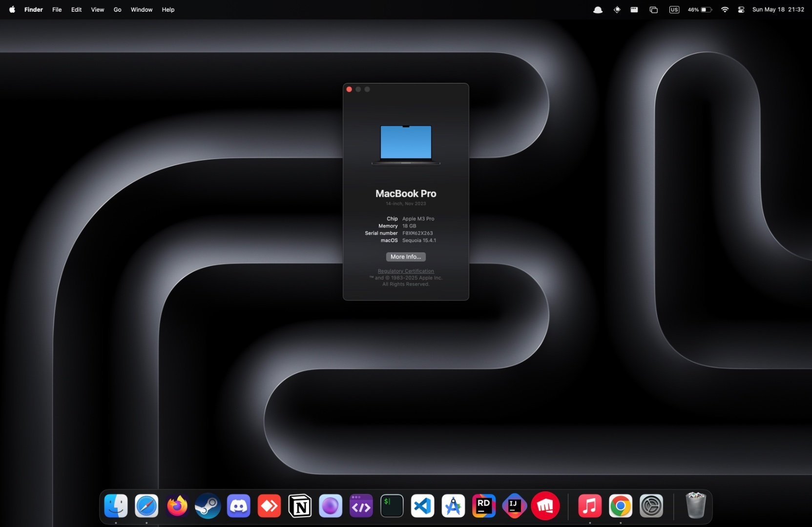Image resolution: width=812 pixels, height=527 pixels.
Task: Click the diamond-shaped menu bar status icon
Action: point(617,10)
